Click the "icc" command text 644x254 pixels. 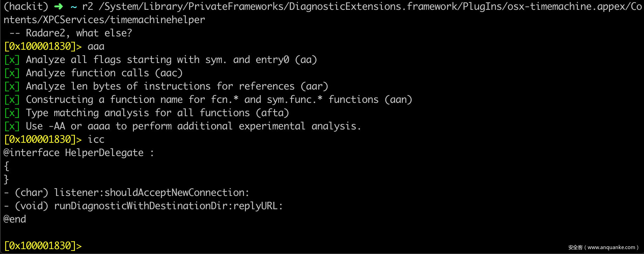click(x=96, y=140)
